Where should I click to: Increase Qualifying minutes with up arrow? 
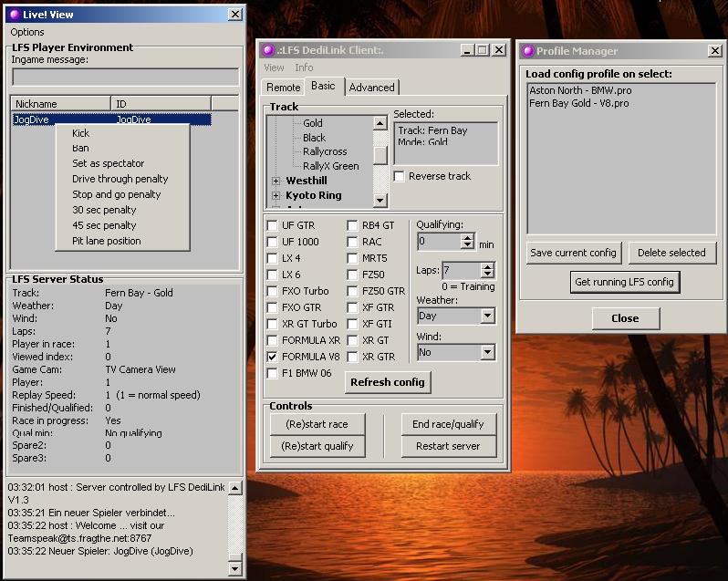[467, 237]
